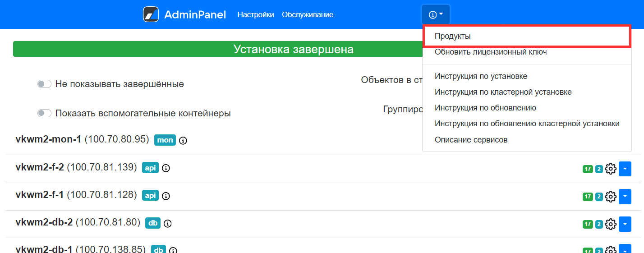Click info icon next to vkwm2-f-2

point(166,169)
